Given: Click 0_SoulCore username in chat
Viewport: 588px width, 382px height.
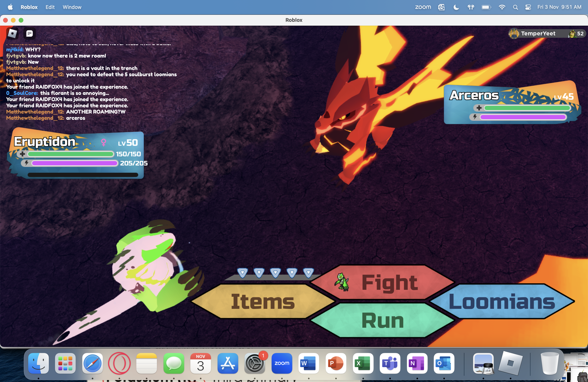Looking at the screenshot, I should [x=22, y=93].
